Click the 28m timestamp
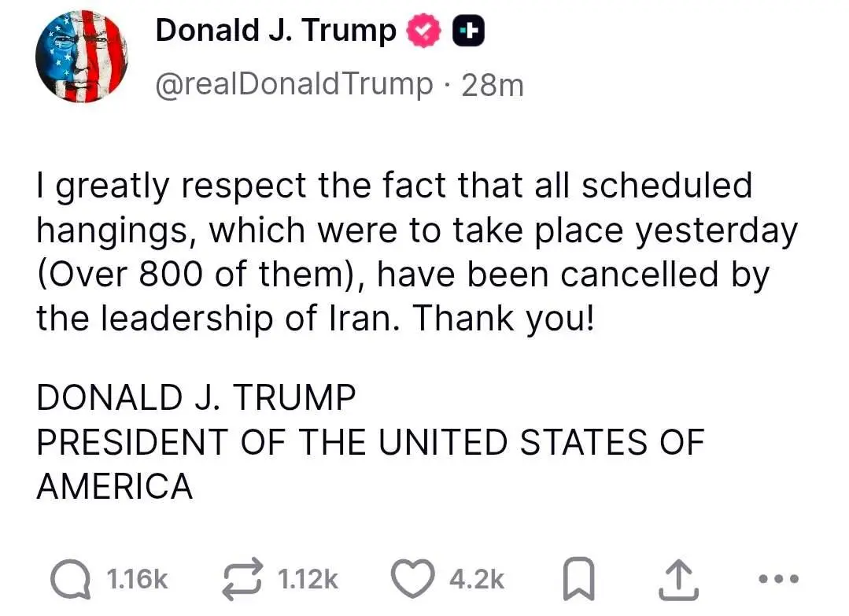 tap(492, 84)
